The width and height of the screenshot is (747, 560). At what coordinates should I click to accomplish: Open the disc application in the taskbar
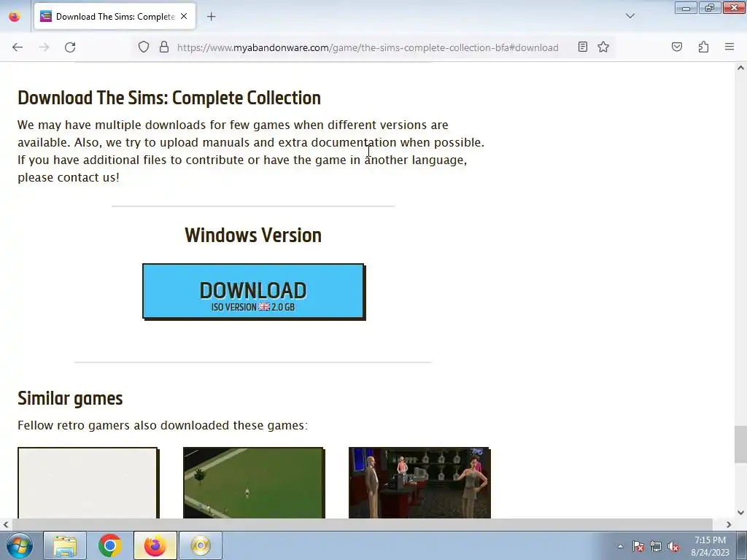coord(200,545)
